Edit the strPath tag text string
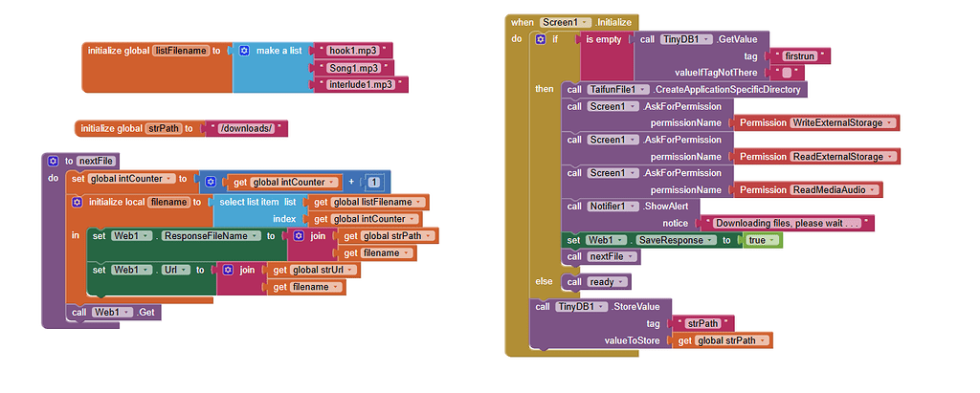Screen dimensions: 980x393 point(702,323)
